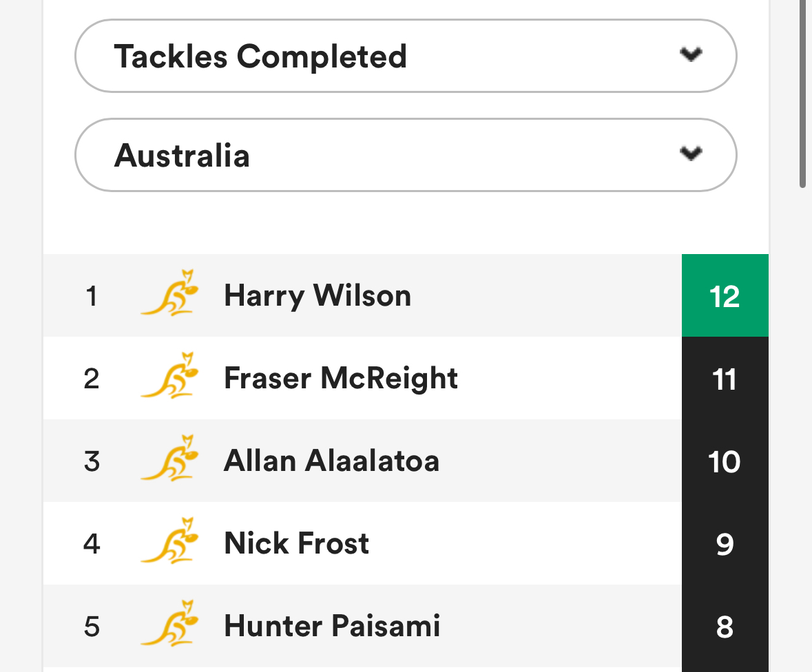Click the green 12 tackles value box
This screenshot has width=812, height=672.
725,295
